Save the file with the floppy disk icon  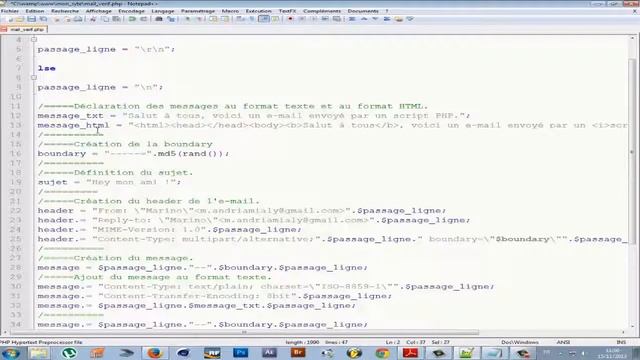pos(31,19)
